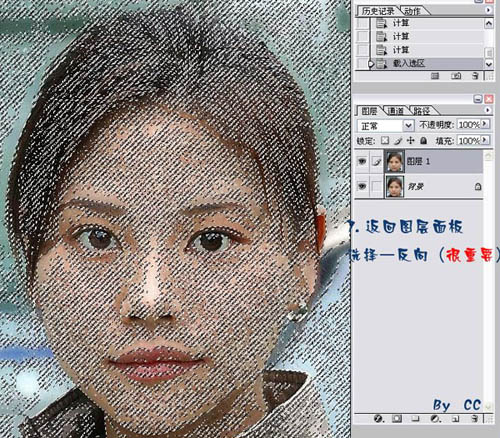Click History panel scroll up arrow
Image resolution: width=500 pixels, height=438 pixels.
tap(489, 23)
